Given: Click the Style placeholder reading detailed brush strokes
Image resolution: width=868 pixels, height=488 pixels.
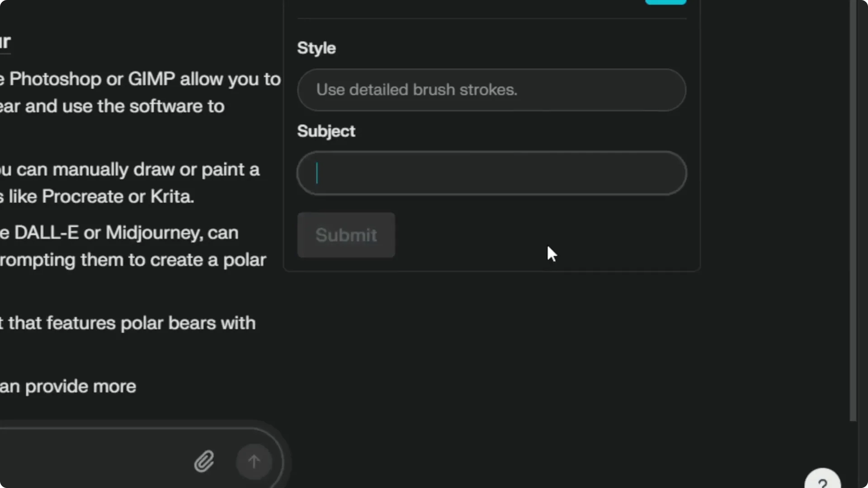Looking at the screenshot, I should 417,89.
